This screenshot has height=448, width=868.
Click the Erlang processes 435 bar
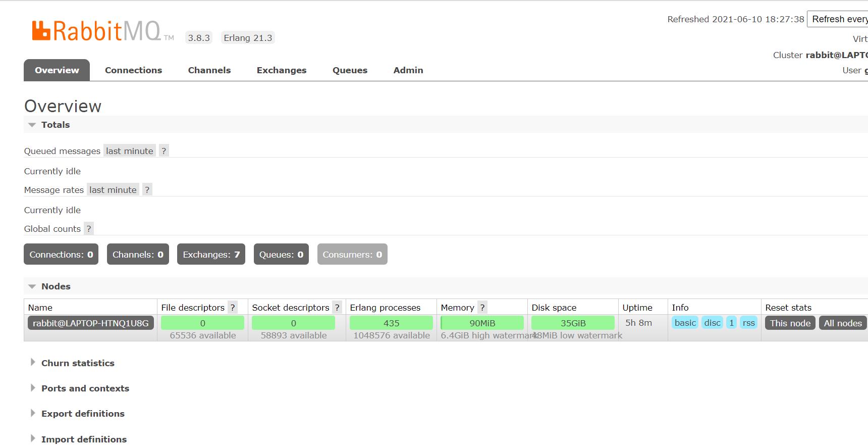[391, 323]
